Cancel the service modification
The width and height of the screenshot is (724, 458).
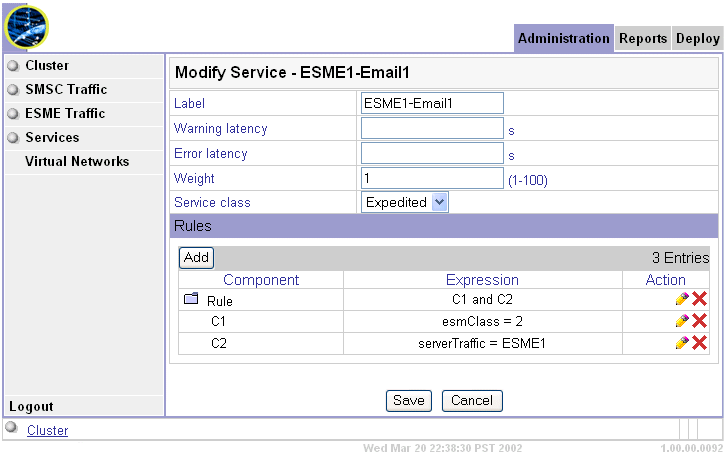[472, 400]
